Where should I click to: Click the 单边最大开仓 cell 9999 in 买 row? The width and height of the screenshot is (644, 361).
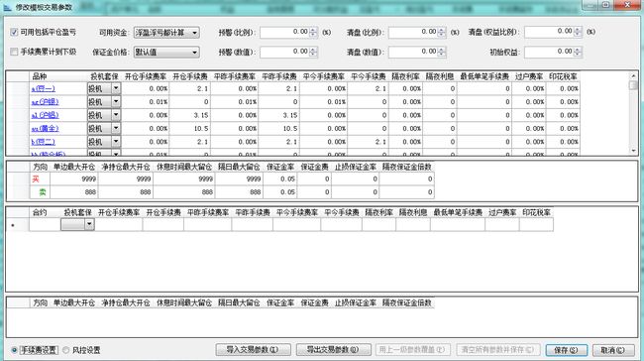(74, 179)
